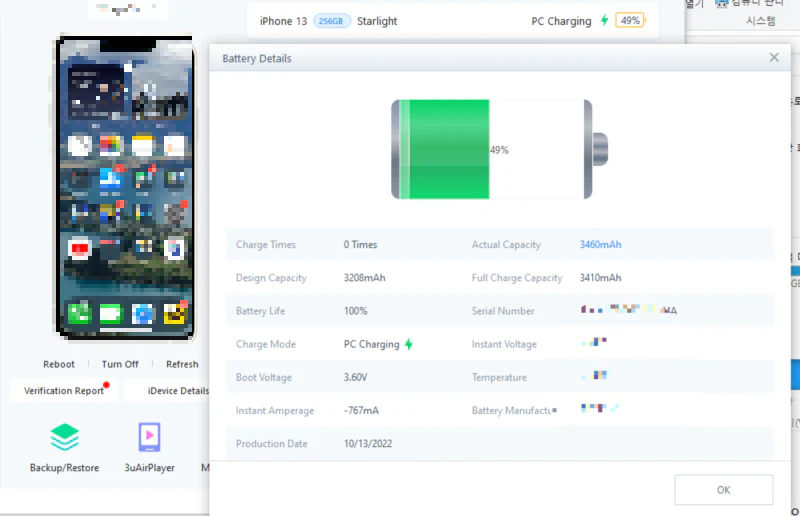Click the green charging bolt in header
The width and height of the screenshot is (800, 516).
604,20
